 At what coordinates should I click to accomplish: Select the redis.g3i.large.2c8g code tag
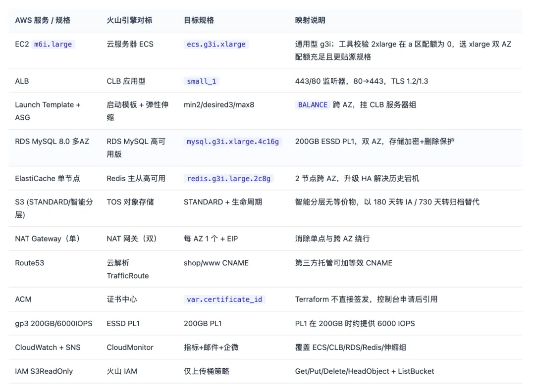coord(228,179)
